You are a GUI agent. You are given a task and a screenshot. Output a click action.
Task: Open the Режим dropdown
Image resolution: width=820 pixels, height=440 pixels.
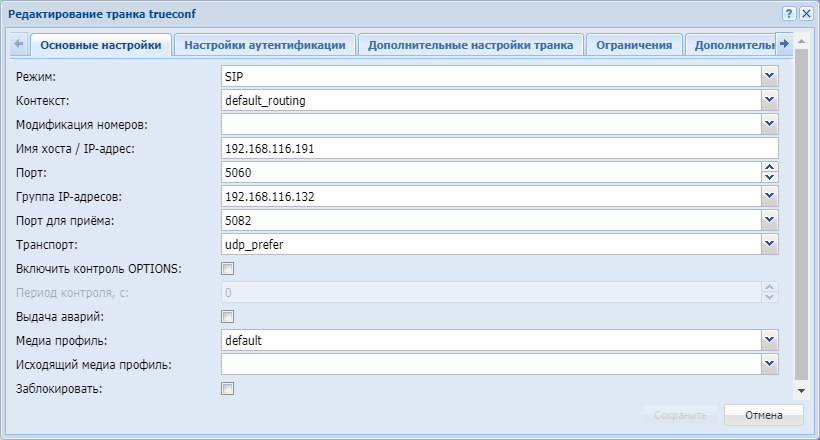pyautogui.click(x=769, y=76)
